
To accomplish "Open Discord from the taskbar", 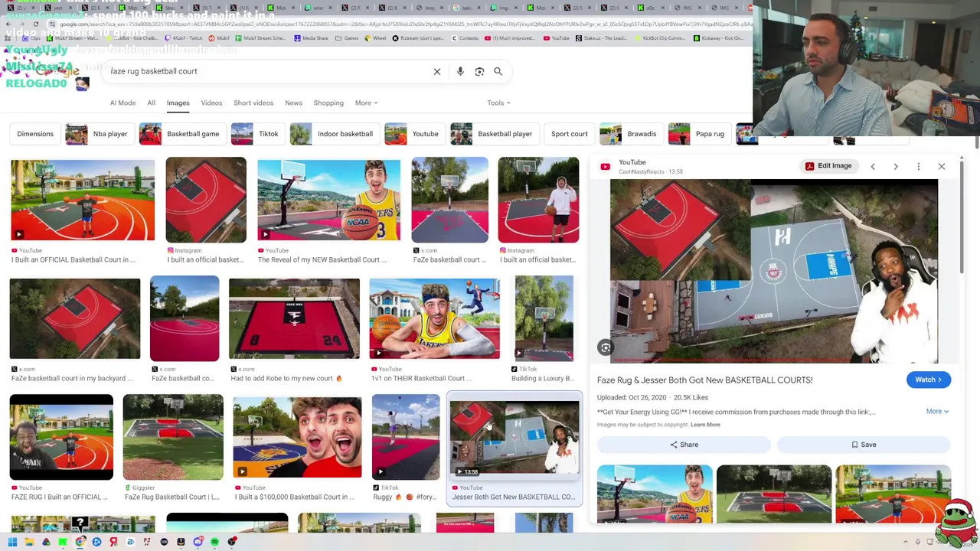I will click(x=198, y=542).
